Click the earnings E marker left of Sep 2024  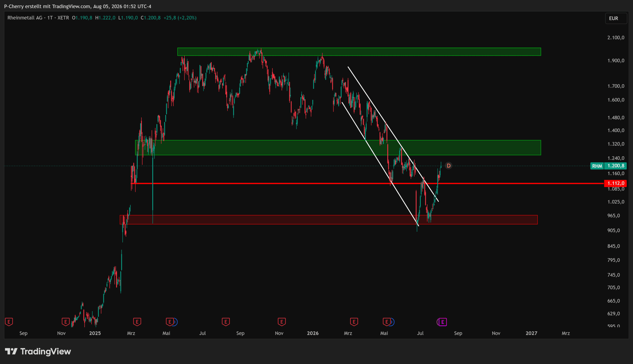coord(9,322)
